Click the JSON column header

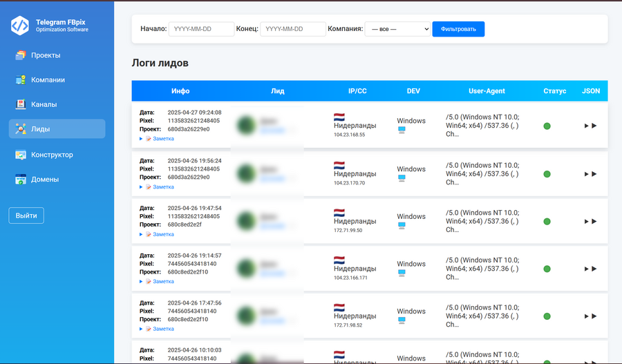click(x=591, y=90)
